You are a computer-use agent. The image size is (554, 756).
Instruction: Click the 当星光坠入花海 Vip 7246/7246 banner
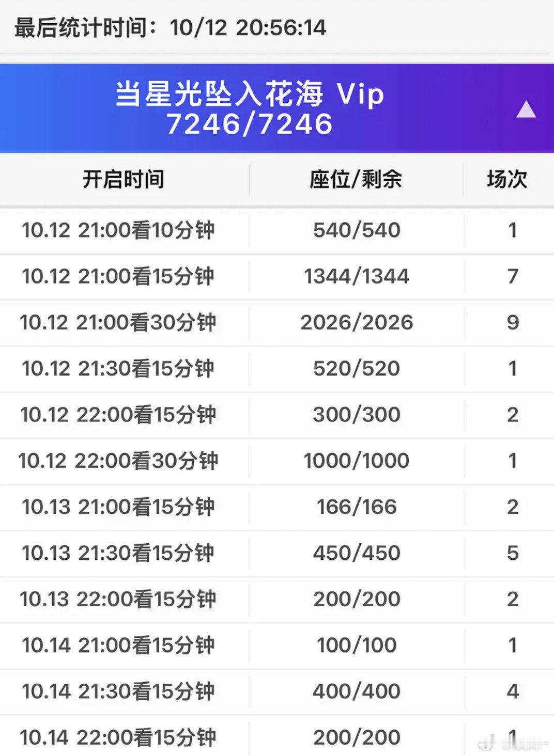(x=277, y=108)
